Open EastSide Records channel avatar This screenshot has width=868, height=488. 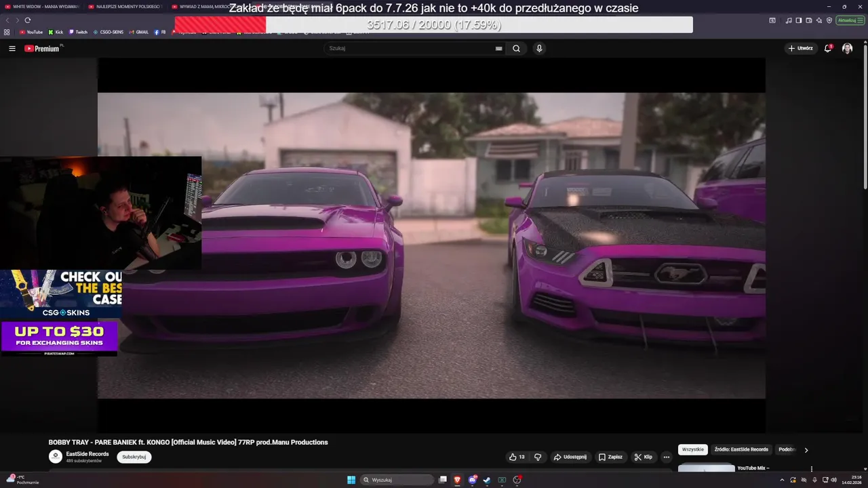pos(56,457)
